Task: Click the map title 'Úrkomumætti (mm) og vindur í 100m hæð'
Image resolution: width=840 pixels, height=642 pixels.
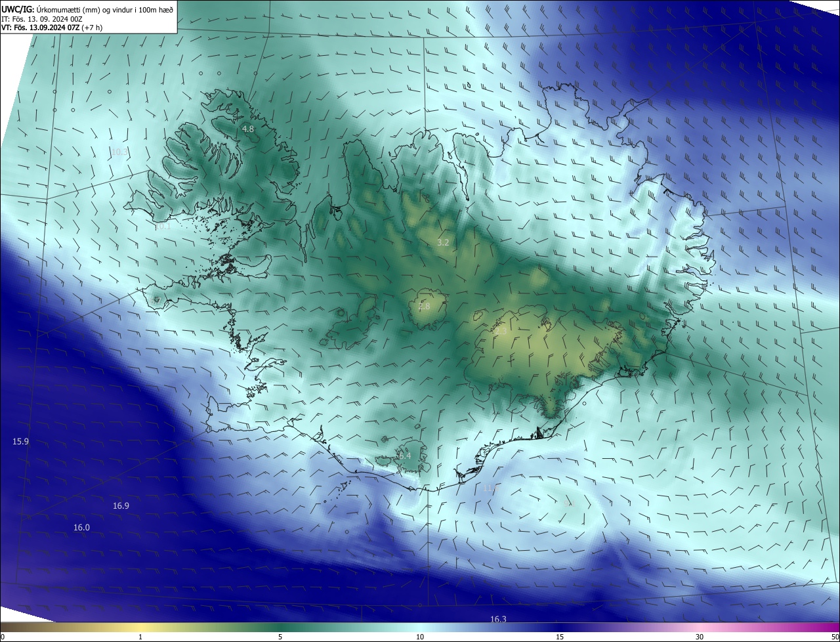Action: [104, 9]
